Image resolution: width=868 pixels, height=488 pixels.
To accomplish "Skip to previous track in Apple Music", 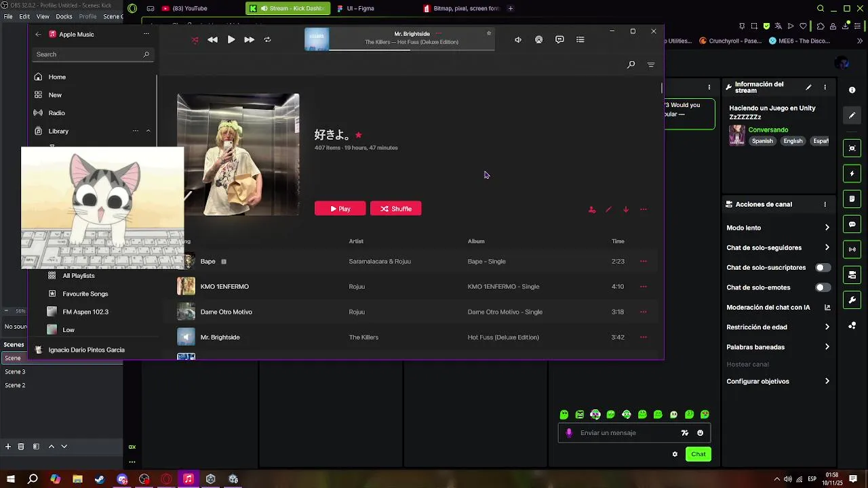I will click(212, 40).
